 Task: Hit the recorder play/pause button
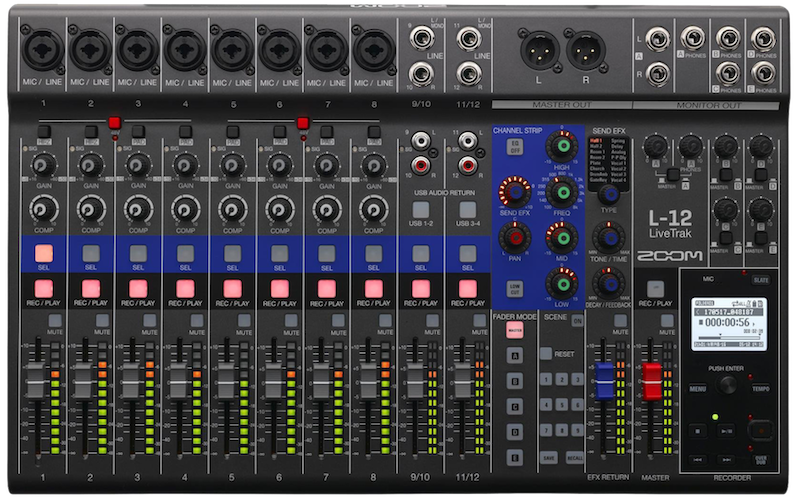click(726, 431)
